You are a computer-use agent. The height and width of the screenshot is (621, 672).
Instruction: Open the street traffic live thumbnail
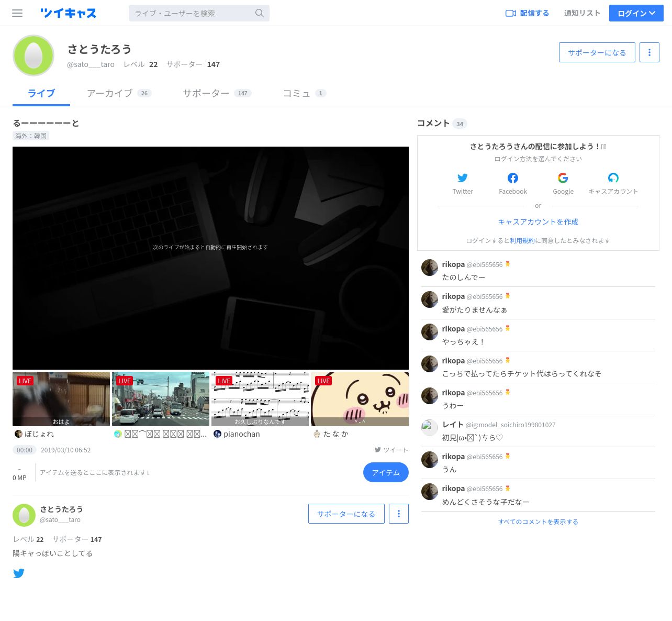click(x=161, y=399)
